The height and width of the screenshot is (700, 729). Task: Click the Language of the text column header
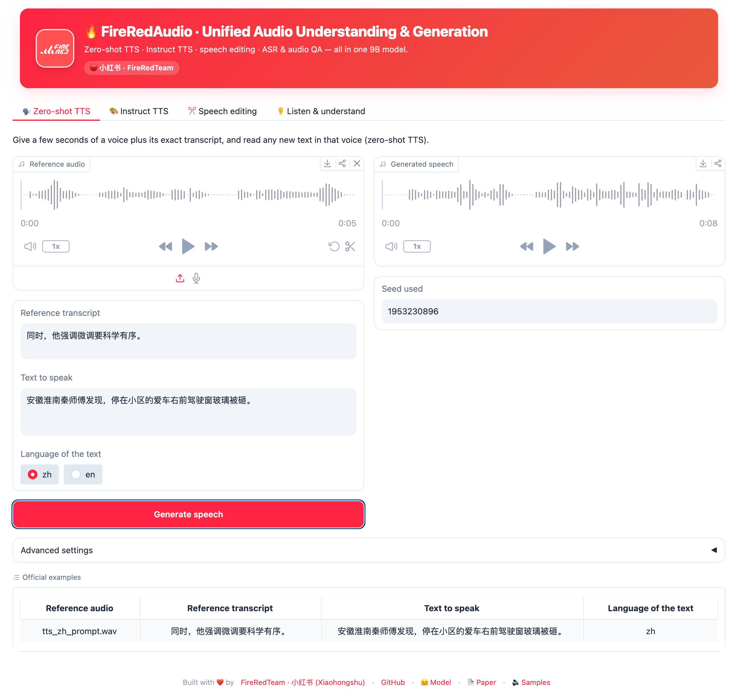(650, 608)
